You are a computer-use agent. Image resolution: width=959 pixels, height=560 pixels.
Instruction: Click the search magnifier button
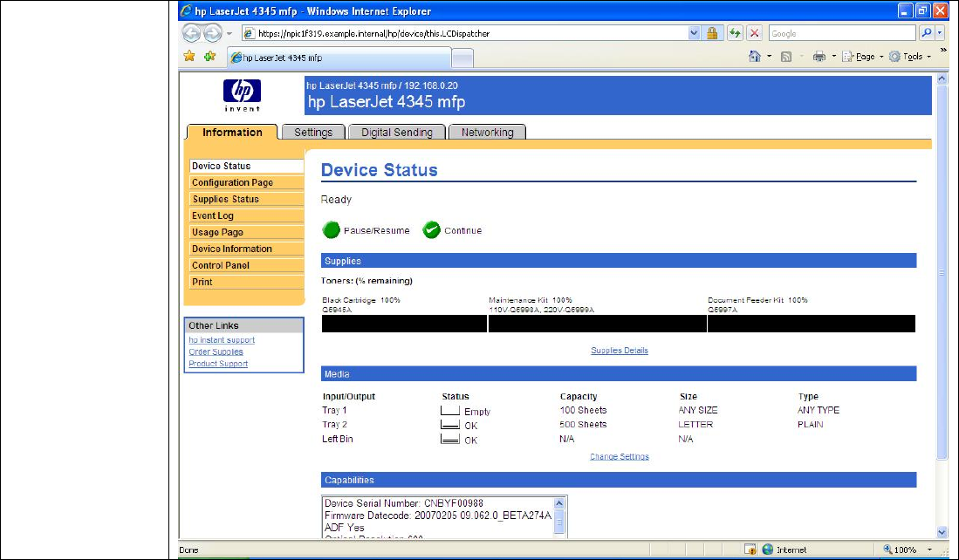[x=927, y=33]
